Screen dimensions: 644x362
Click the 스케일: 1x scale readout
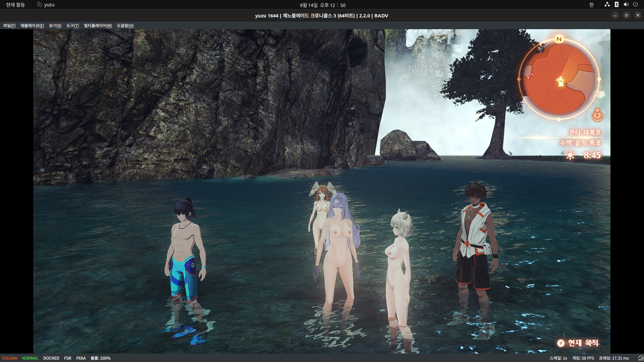click(x=558, y=358)
